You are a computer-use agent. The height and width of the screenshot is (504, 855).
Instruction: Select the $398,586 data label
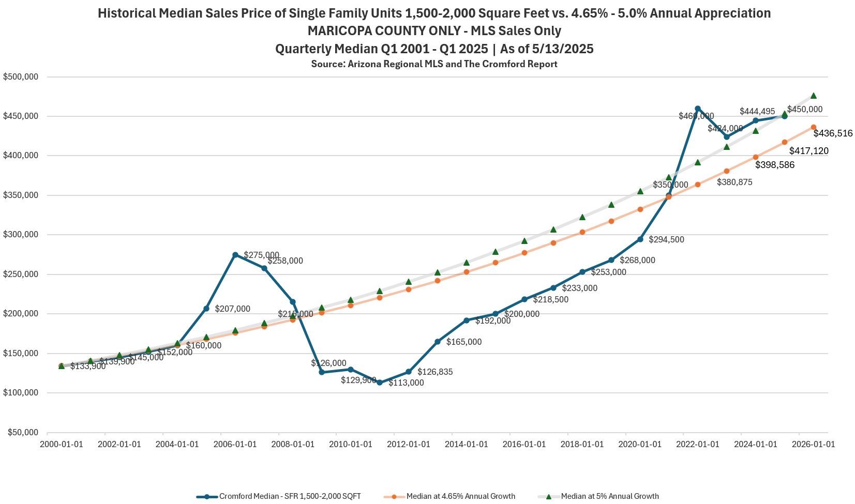(x=775, y=165)
